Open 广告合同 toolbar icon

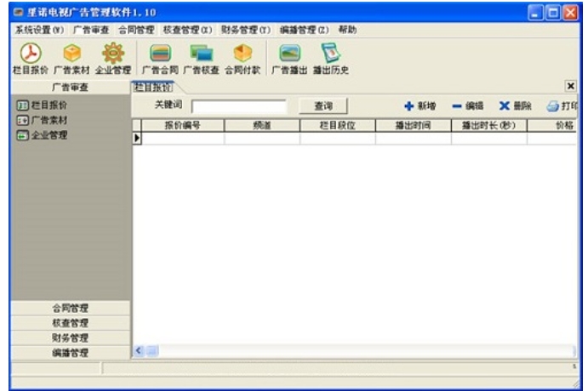click(160, 59)
